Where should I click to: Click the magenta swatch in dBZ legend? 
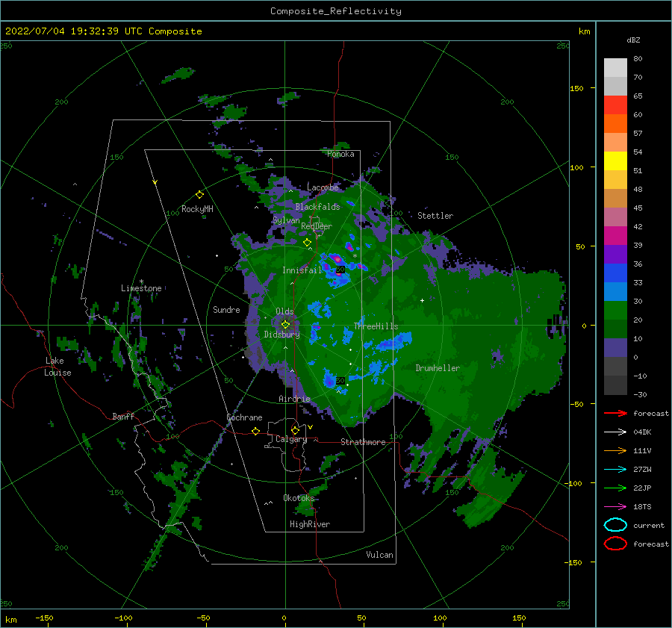615,236
